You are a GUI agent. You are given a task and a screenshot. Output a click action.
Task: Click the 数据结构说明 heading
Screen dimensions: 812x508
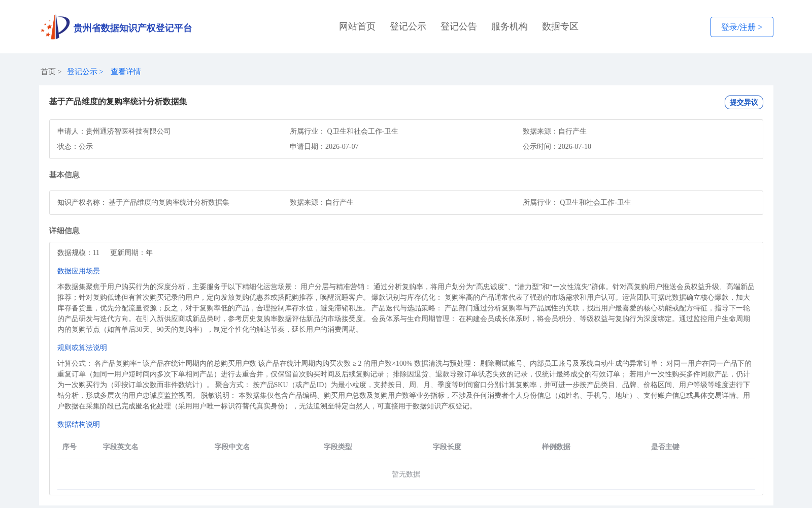[79, 424]
